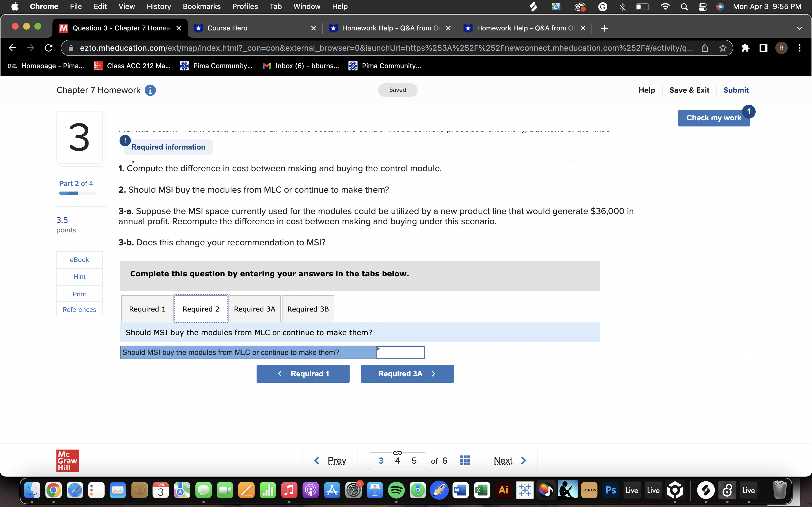The height and width of the screenshot is (507, 812).
Task: Open Photoshop from the Dock
Action: (611, 490)
